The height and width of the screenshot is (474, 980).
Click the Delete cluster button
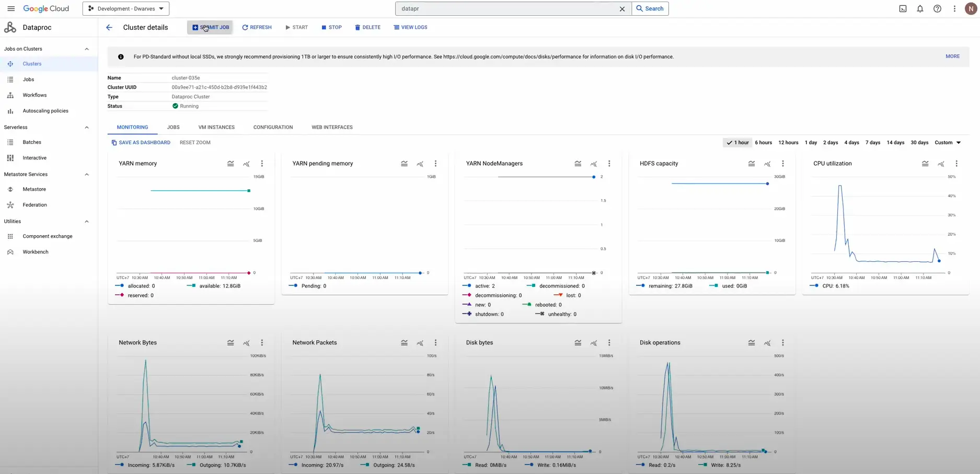pos(367,27)
